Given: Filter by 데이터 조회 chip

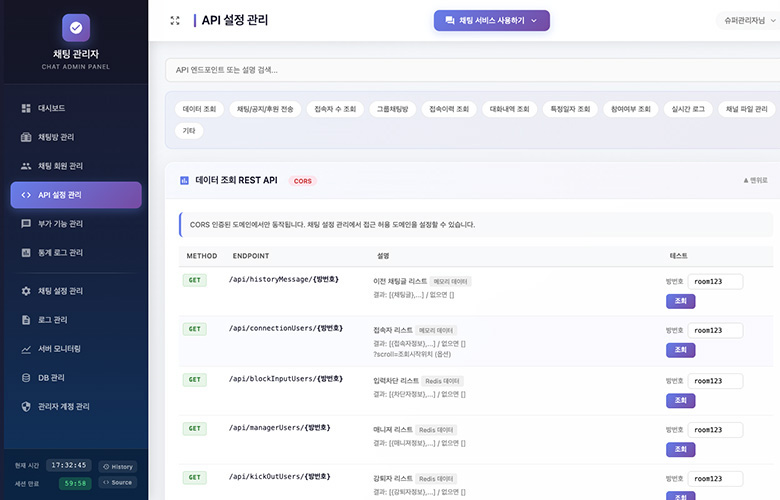Looking at the screenshot, I should pos(199,109).
